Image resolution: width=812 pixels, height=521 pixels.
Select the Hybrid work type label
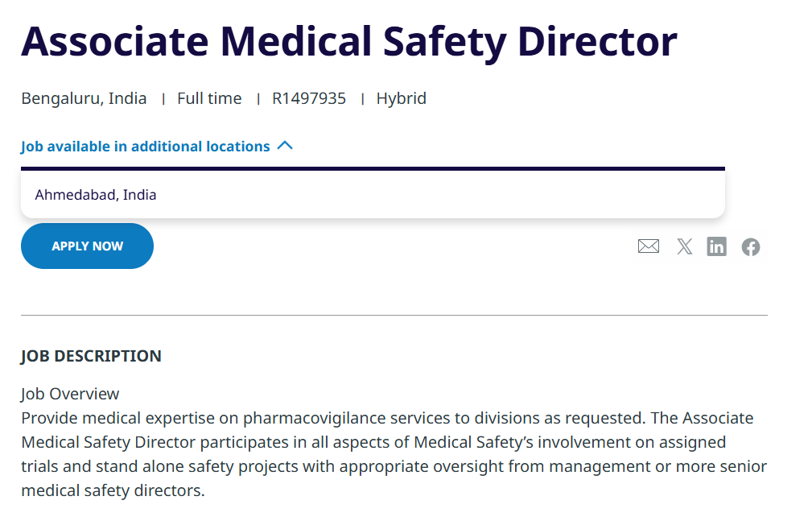point(401,97)
